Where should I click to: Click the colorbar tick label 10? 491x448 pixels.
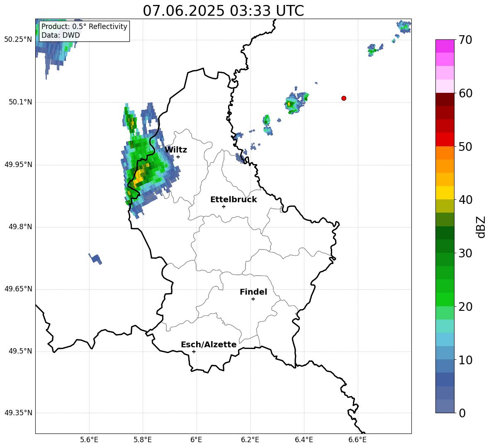click(x=465, y=360)
